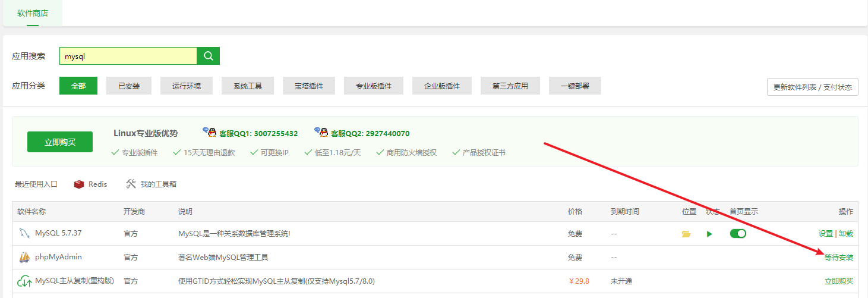Click the QQ penguin icon for 客服QQ1
Viewport: 868px width, 298px height.
(x=209, y=132)
